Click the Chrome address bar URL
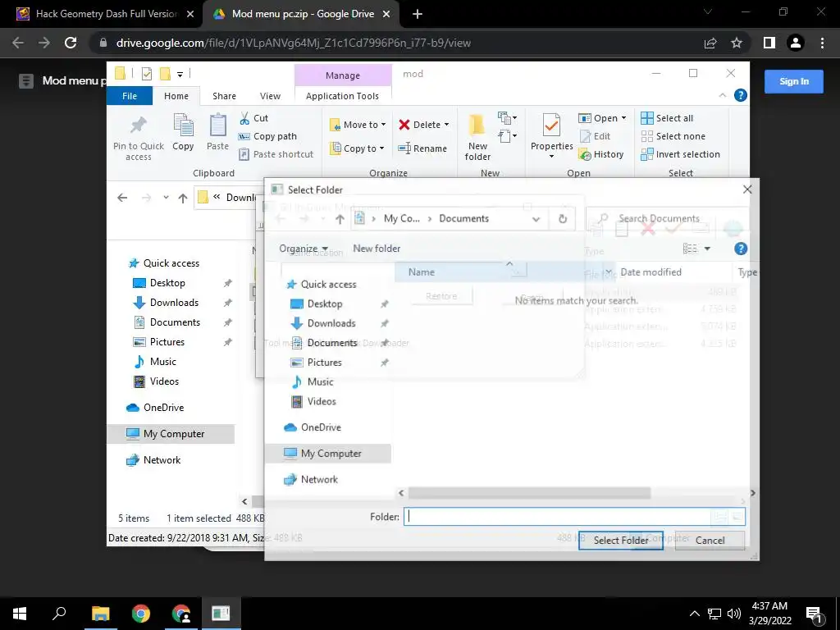The width and height of the screenshot is (840, 630). 294,43
